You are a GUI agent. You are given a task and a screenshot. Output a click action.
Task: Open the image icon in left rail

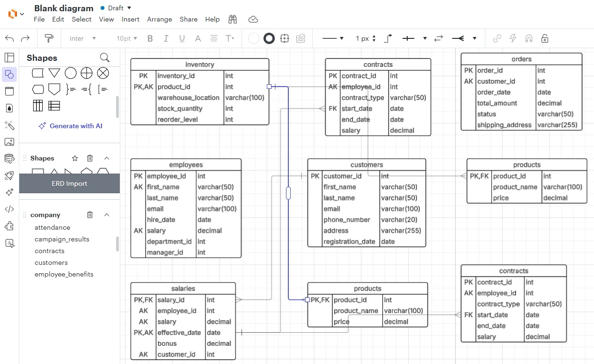point(9,142)
